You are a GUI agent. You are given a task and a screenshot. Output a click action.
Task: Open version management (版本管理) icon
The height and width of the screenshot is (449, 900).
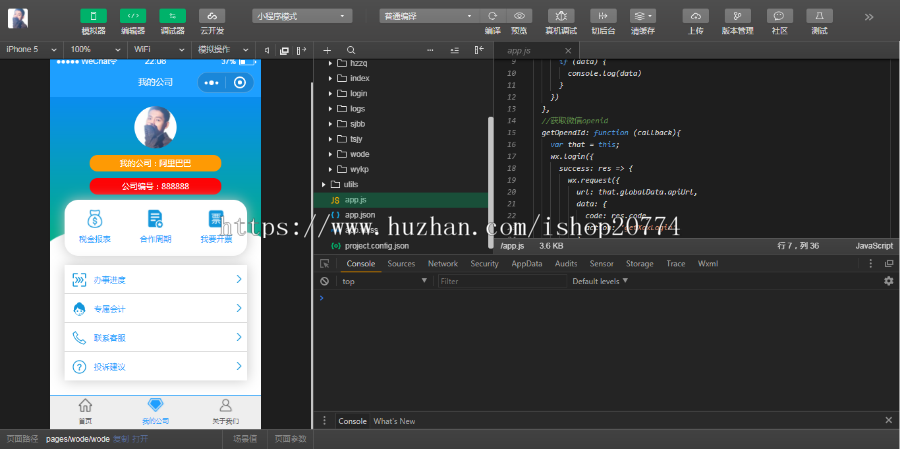pos(738,16)
